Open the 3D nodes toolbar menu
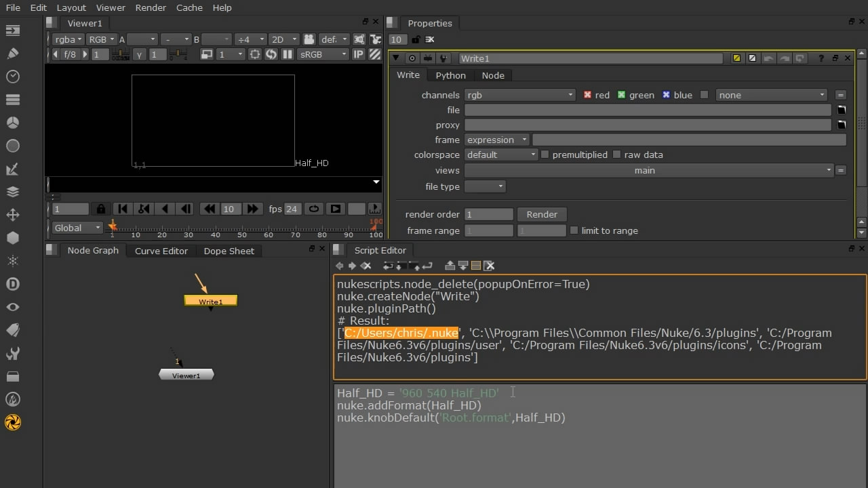868x488 pixels. coord(12,238)
